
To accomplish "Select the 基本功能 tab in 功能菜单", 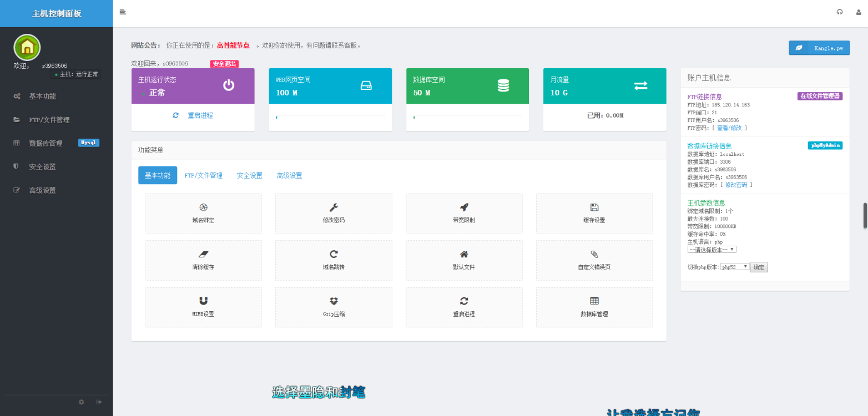I will click(x=158, y=175).
